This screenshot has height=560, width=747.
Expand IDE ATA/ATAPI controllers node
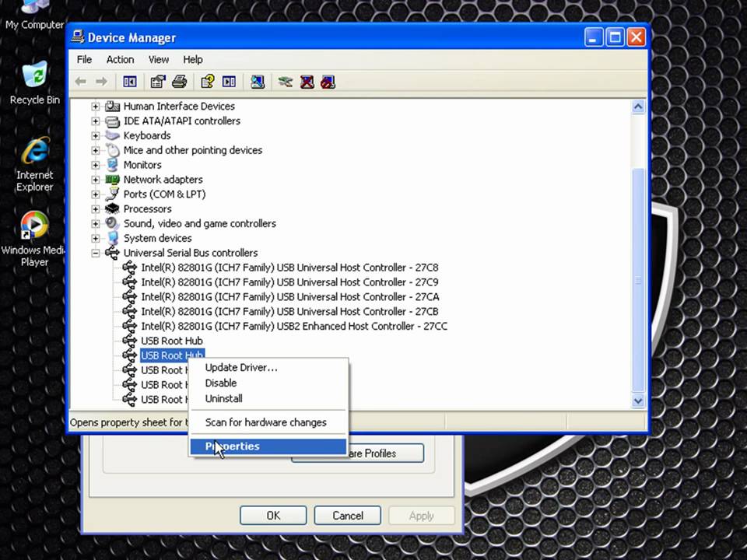click(96, 121)
